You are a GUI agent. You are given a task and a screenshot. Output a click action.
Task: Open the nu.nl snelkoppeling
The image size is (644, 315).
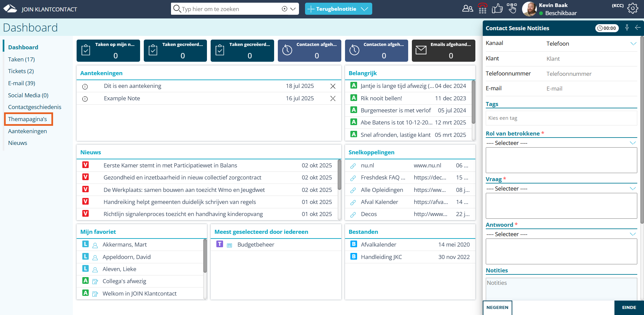point(367,165)
